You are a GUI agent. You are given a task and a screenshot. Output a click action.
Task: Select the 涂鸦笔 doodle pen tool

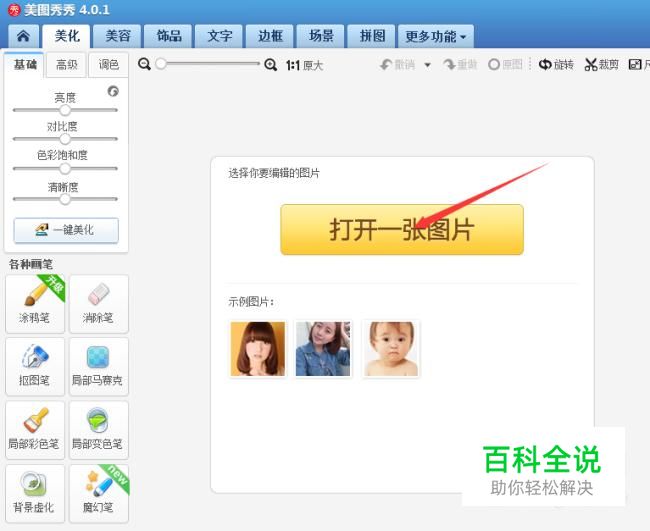[x=35, y=303]
